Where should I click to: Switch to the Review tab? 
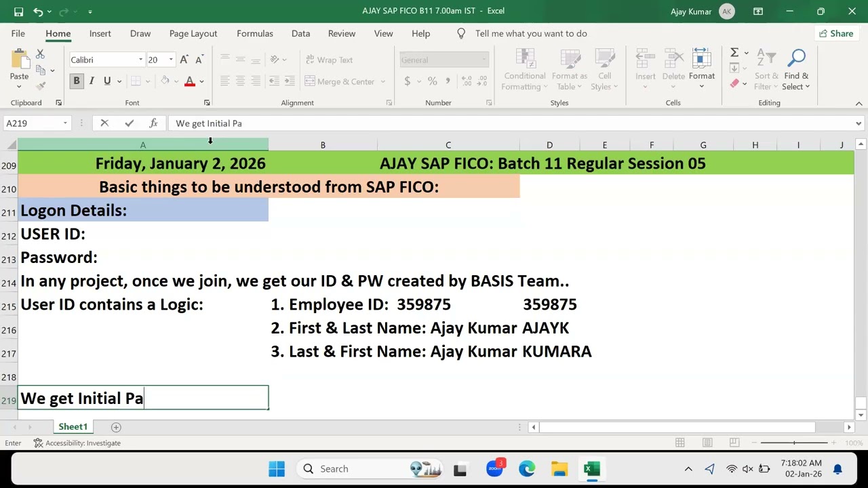click(342, 33)
